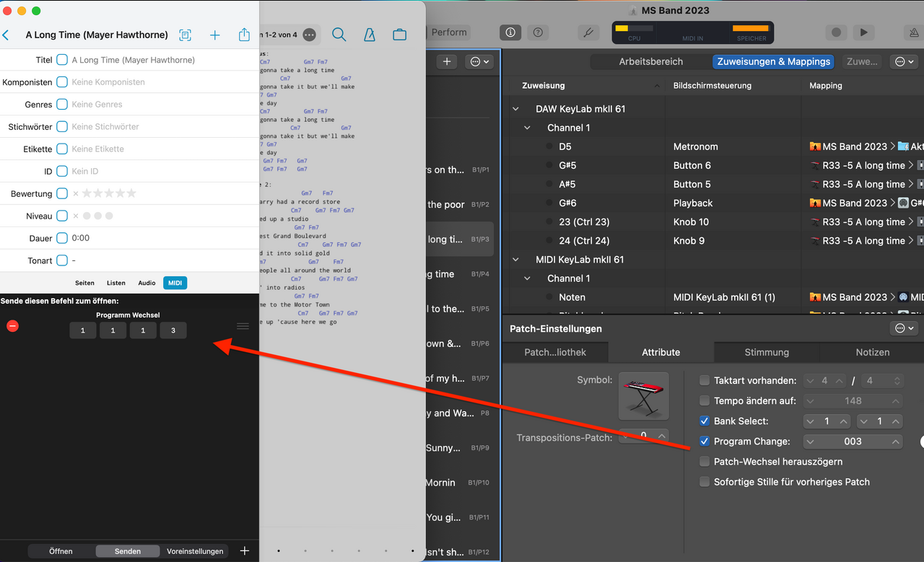Image resolution: width=924 pixels, height=562 pixels.
Task: Select the Öffnen segment at bottom
Action: point(61,551)
